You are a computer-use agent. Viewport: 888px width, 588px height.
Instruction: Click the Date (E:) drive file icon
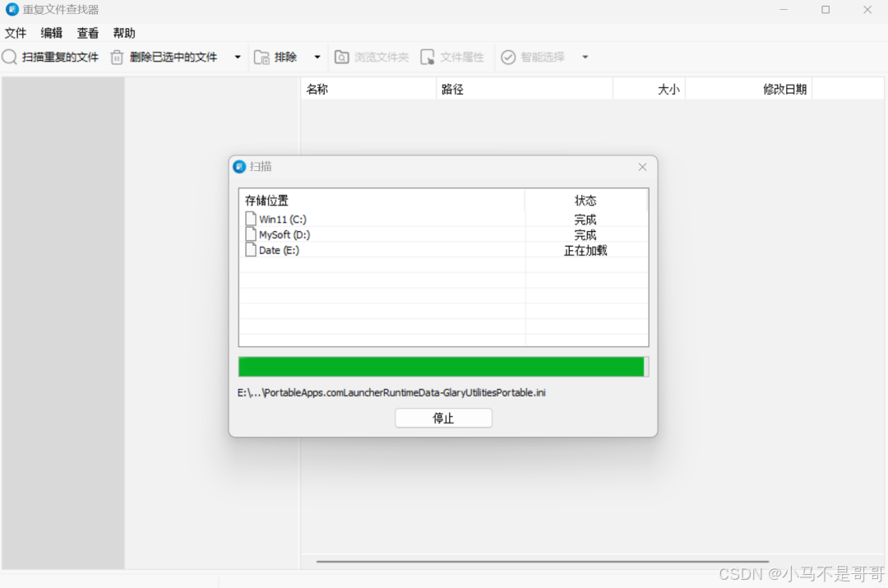[x=250, y=250]
